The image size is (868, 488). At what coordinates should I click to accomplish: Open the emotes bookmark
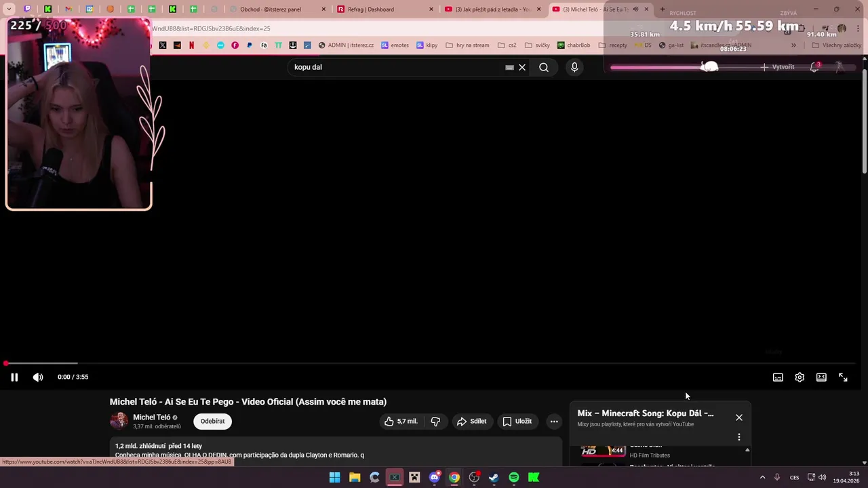395,45
